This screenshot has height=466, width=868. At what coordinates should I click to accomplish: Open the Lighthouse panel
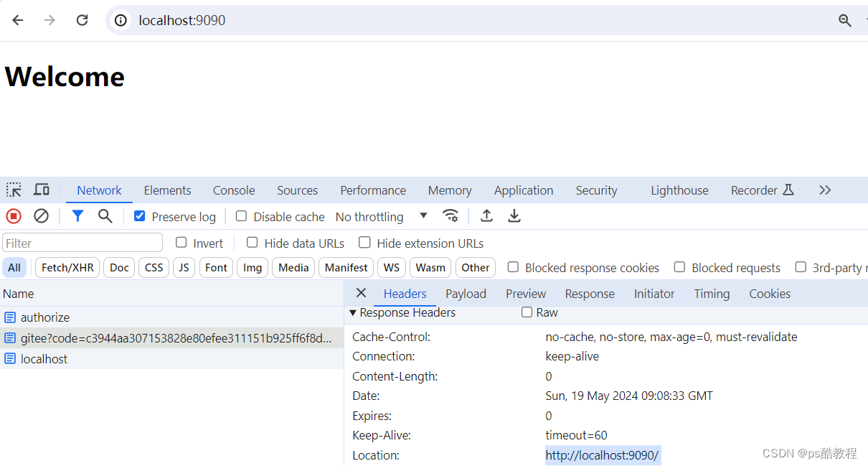pos(679,190)
